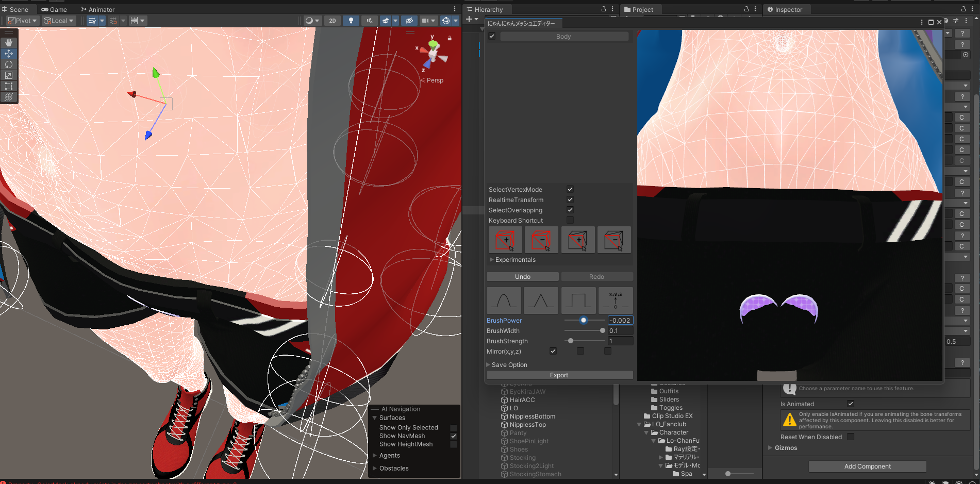Toggle 2D view mode in the Scene toolbar
980x484 pixels.
click(333, 21)
